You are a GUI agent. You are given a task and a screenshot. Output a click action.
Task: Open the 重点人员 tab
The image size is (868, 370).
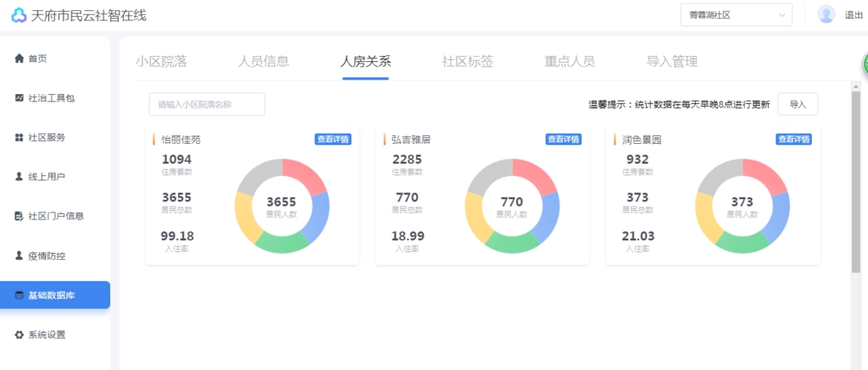click(569, 61)
